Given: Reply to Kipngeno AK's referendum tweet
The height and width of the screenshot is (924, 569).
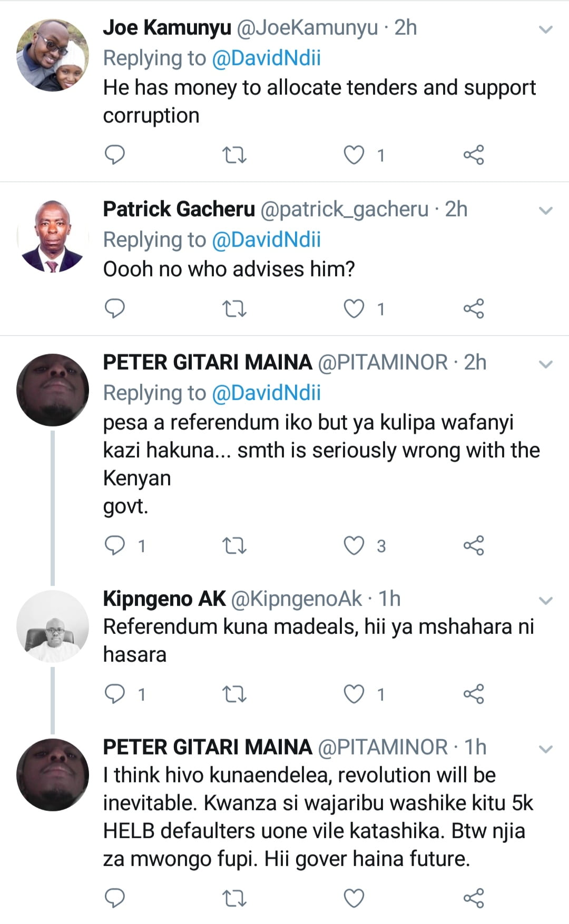Looking at the screenshot, I should point(115,694).
